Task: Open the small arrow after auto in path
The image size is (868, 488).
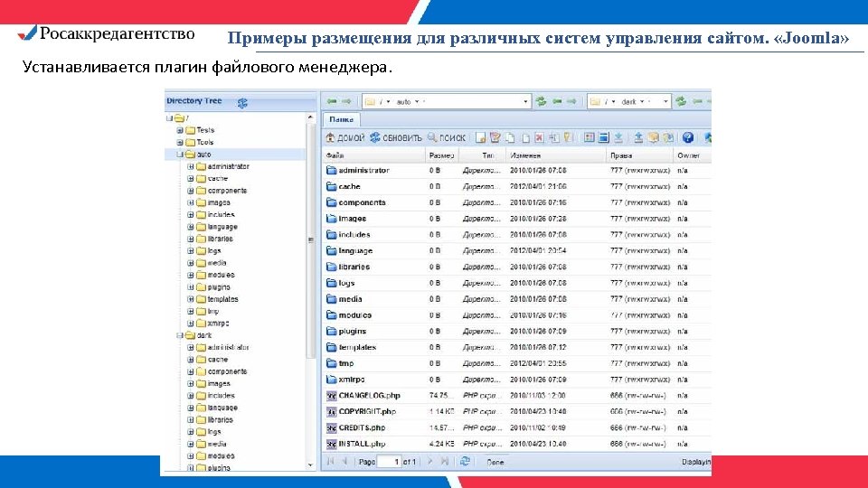Action: pyautogui.click(x=417, y=102)
